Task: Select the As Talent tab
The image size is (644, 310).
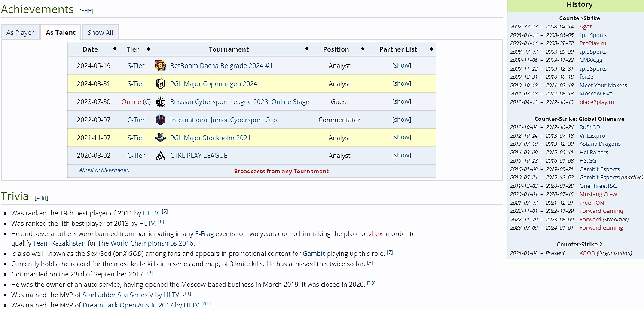Action: point(61,32)
